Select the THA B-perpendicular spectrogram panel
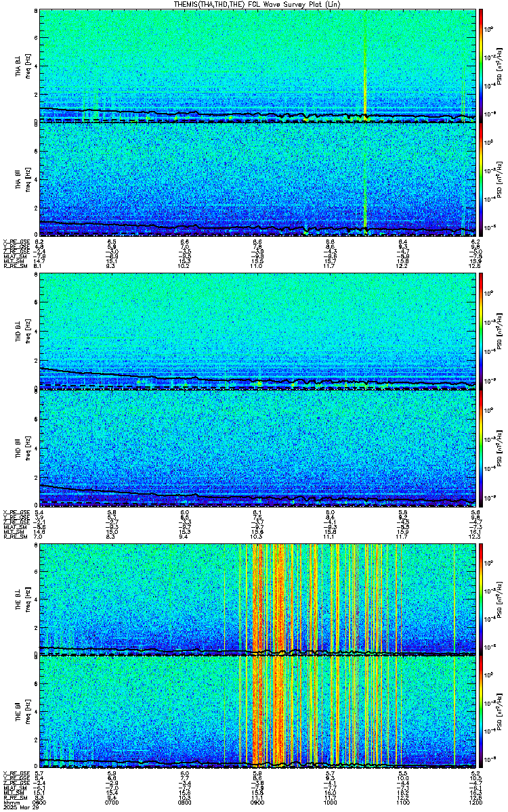The width and height of the screenshot is (508, 812). 257,66
